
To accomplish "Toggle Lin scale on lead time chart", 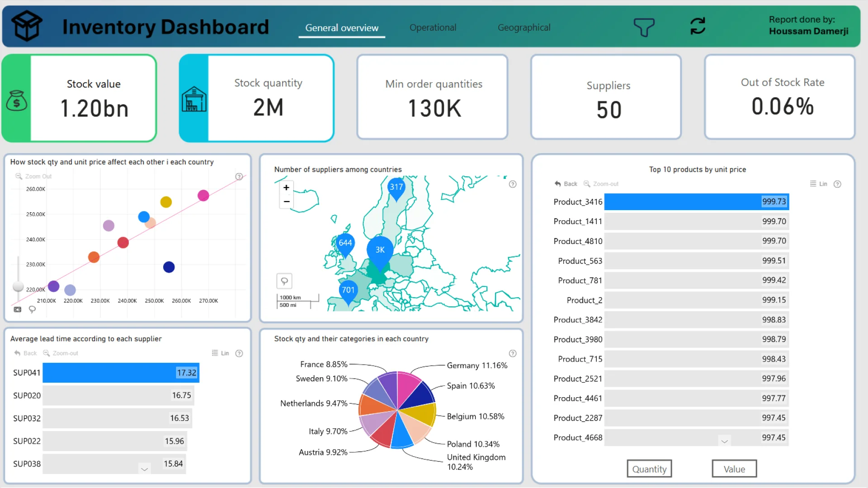I will click(220, 353).
